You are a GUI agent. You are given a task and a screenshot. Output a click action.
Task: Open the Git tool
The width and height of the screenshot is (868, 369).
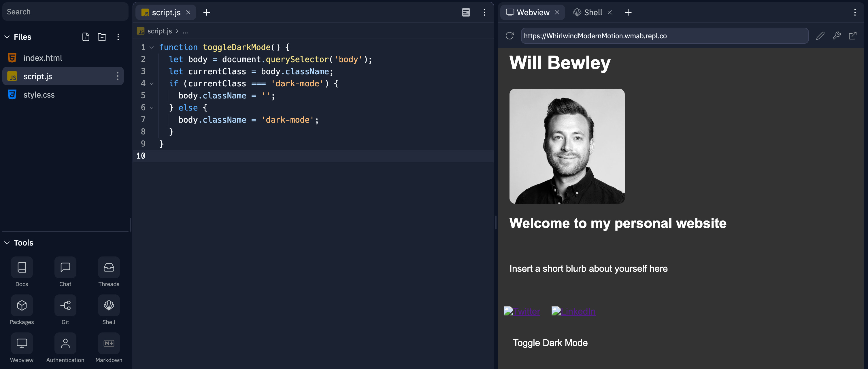tap(65, 310)
